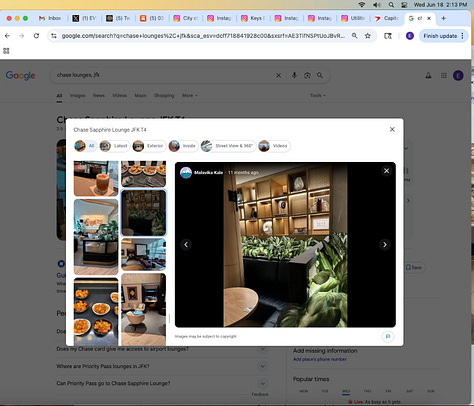The image size is (474, 406).
Task: Submit search with the magnifier in search box
Action: tap(320, 75)
